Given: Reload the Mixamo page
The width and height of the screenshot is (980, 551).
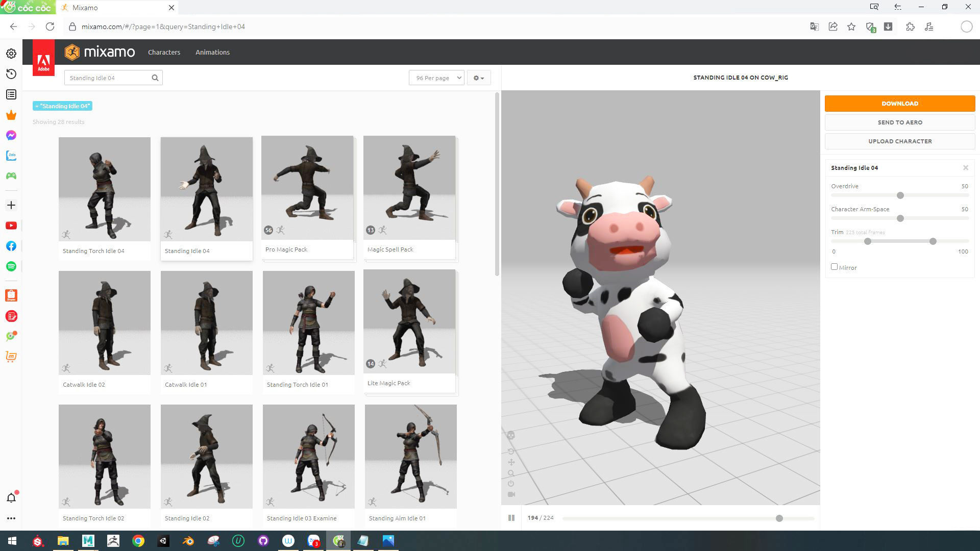Looking at the screenshot, I should coord(50,27).
